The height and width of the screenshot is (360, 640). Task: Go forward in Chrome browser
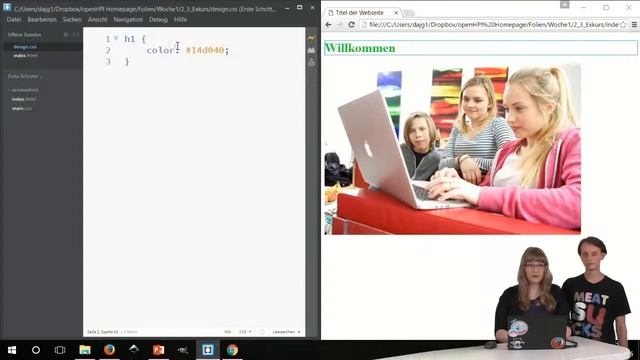[x=340, y=25]
